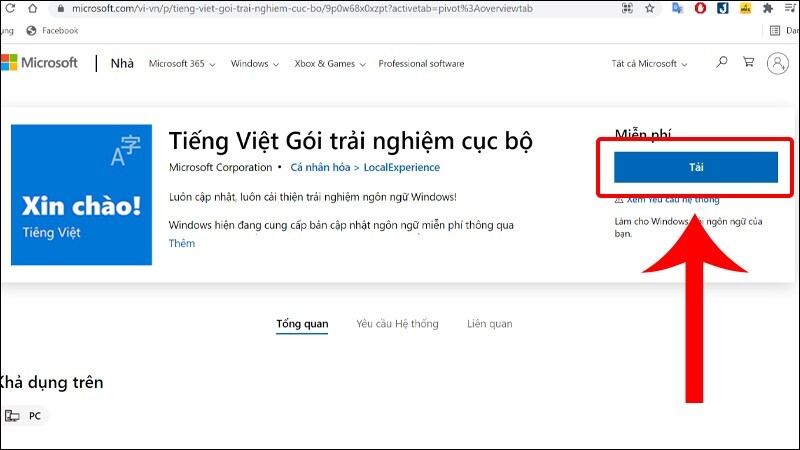Expand description with Thêm link

(182, 243)
